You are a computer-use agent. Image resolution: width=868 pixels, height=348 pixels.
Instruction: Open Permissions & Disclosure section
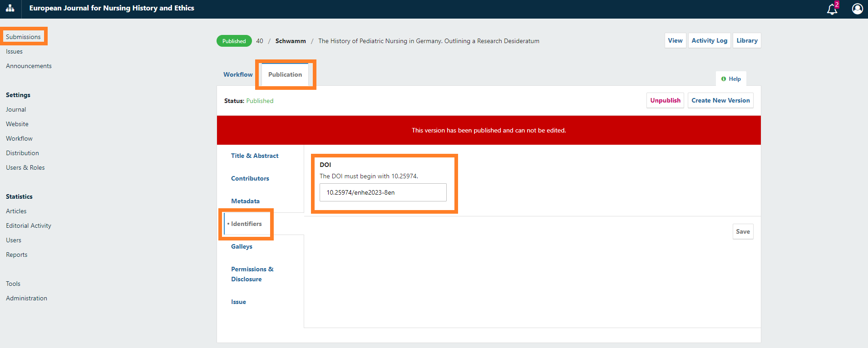point(252,274)
